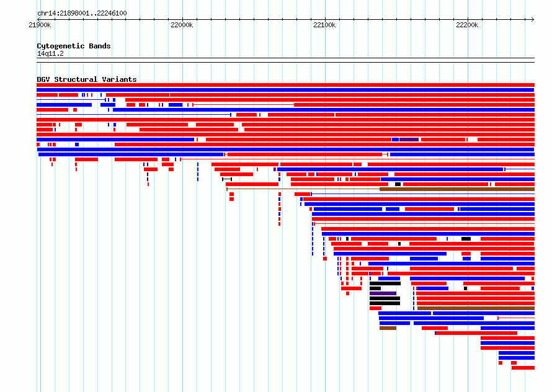The width and height of the screenshot is (552, 392).
Task: Select the bottom-most red variant bar
Action: pyautogui.click(x=523, y=368)
